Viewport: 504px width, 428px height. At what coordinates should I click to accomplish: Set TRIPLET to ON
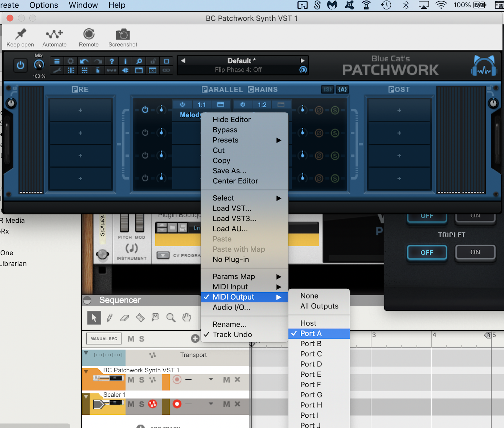[x=475, y=252]
